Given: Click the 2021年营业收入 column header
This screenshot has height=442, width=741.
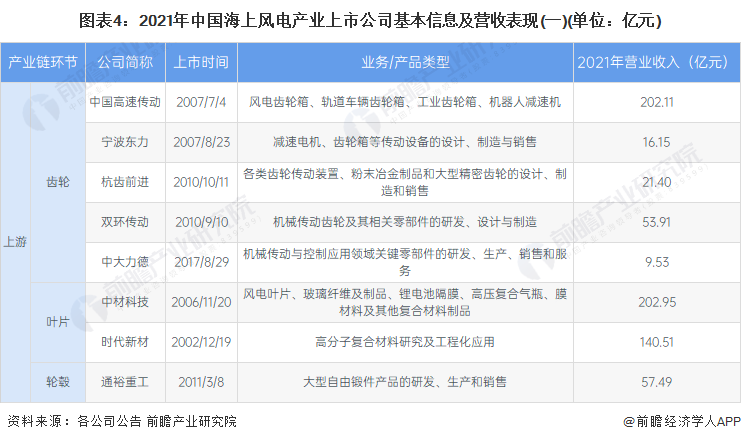Looking at the screenshot, I should 656,63.
